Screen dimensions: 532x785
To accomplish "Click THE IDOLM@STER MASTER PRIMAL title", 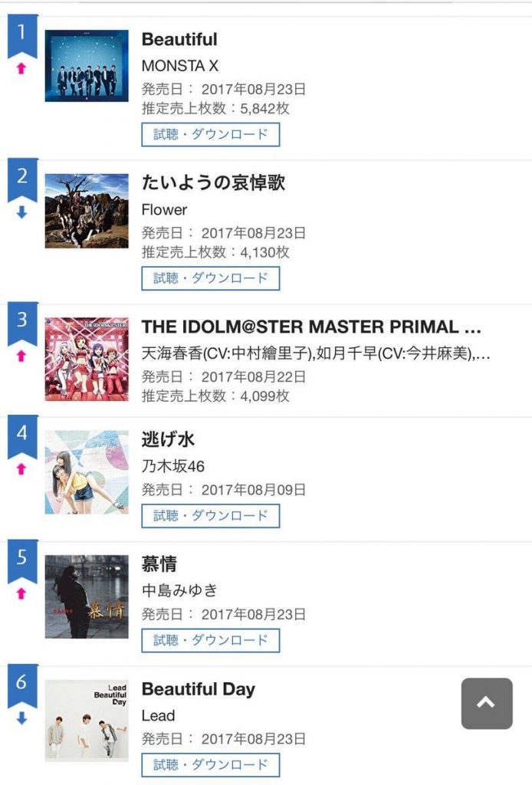I will [311, 327].
